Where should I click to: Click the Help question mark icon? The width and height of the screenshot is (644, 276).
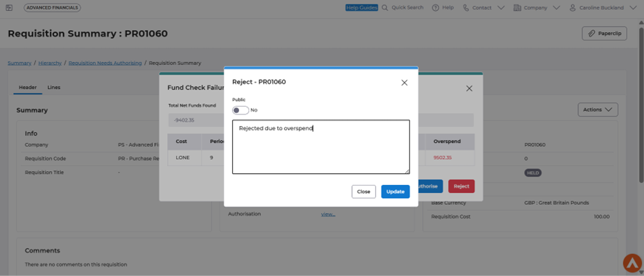(435, 8)
